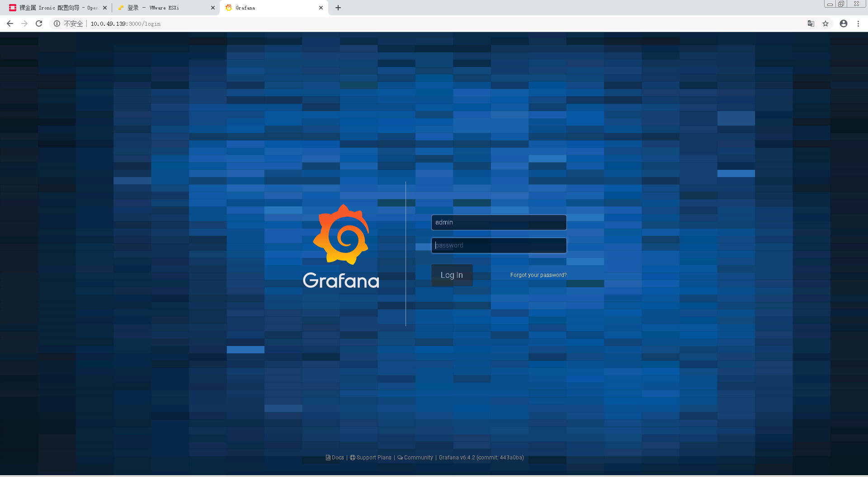
Task: Open the Support Plans footer link
Action: click(x=371, y=458)
